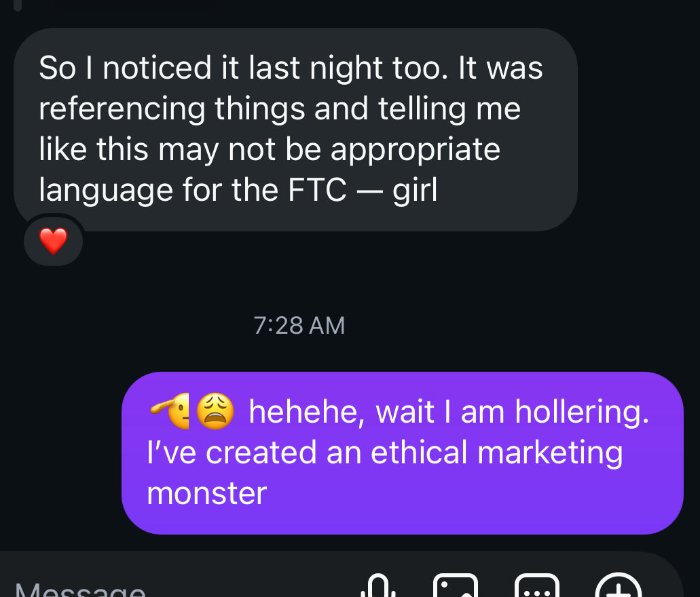The height and width of the screenshot is (597, 700).
Task: Select the gray received message bubble
Action: [x=295, y=129]
